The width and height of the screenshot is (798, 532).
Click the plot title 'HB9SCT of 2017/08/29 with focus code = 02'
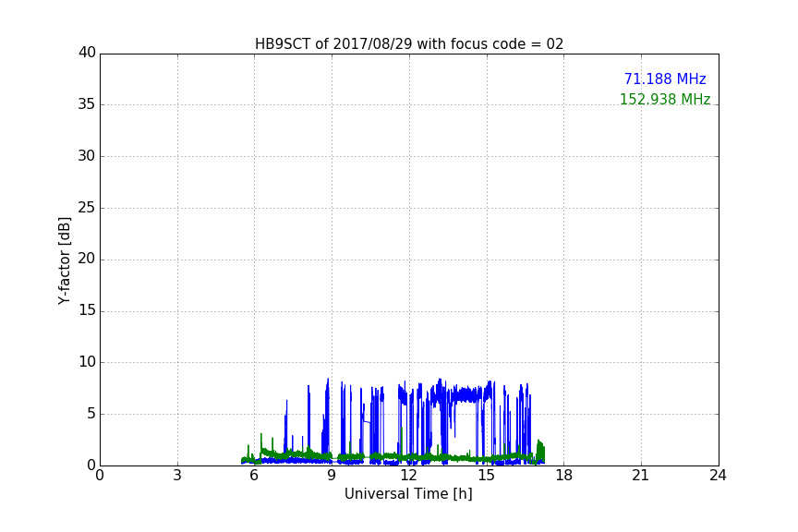[409, 44]
